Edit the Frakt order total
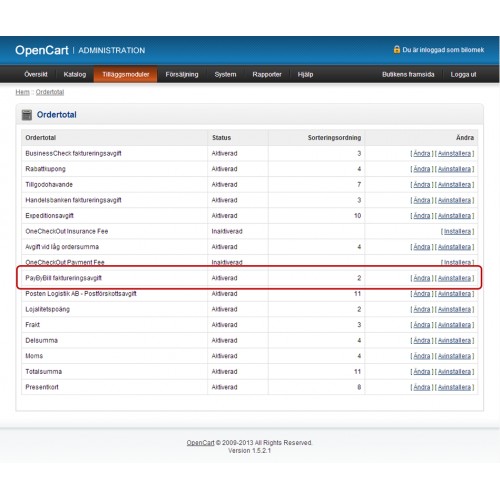The width and height of the screenshot is (500, 500). (x=422, y=325)
